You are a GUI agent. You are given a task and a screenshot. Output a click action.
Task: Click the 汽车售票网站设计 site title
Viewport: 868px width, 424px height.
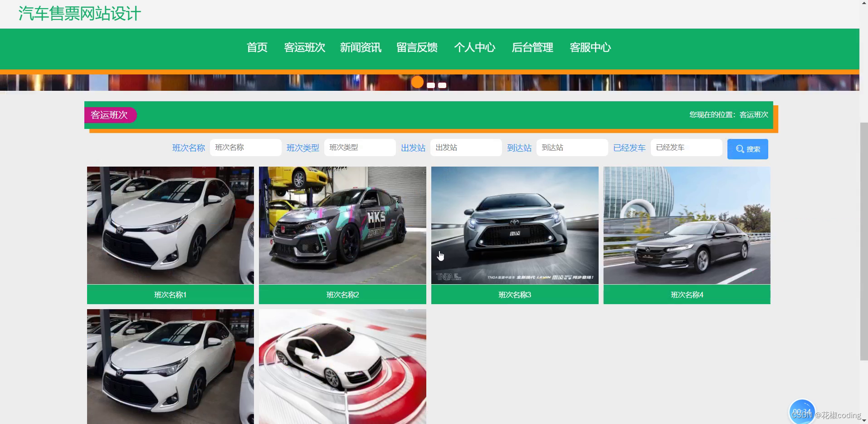pos(80,14)
